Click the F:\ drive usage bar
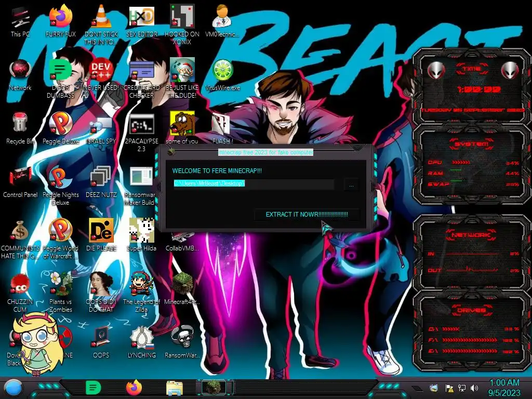This screenshot has height=399, width=532. pyautogui.click(x=470, y=340)
